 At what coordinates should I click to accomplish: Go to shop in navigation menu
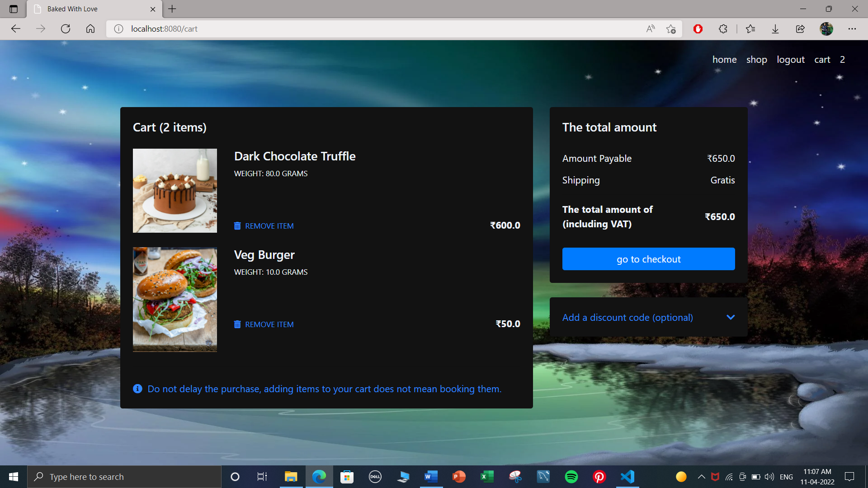(x=757, y=60)
